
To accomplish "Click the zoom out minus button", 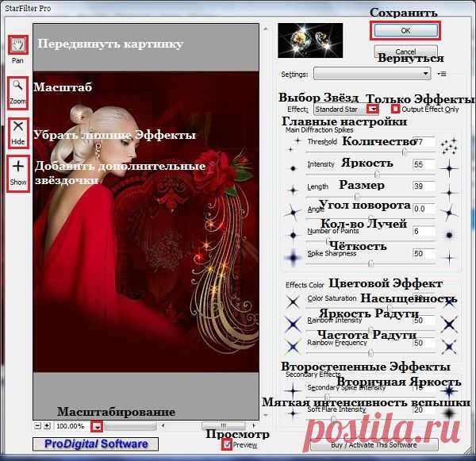I will pyautogui.click(x=37, y=426).
